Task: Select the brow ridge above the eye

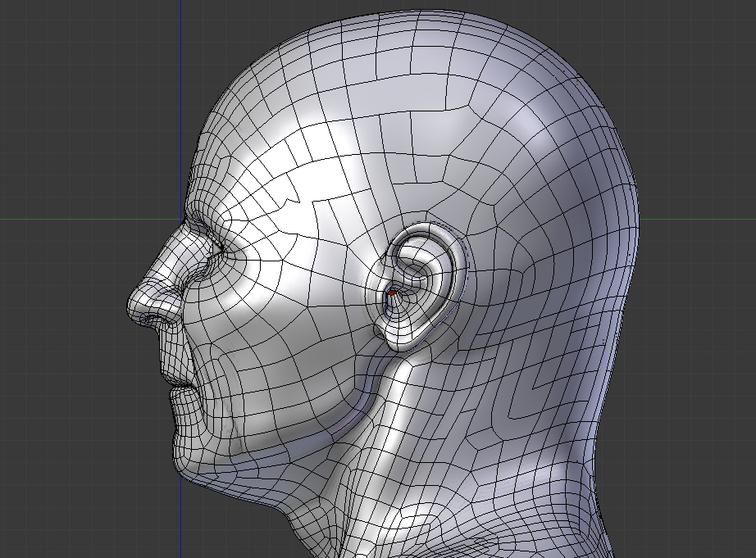Action: [201, 220]
